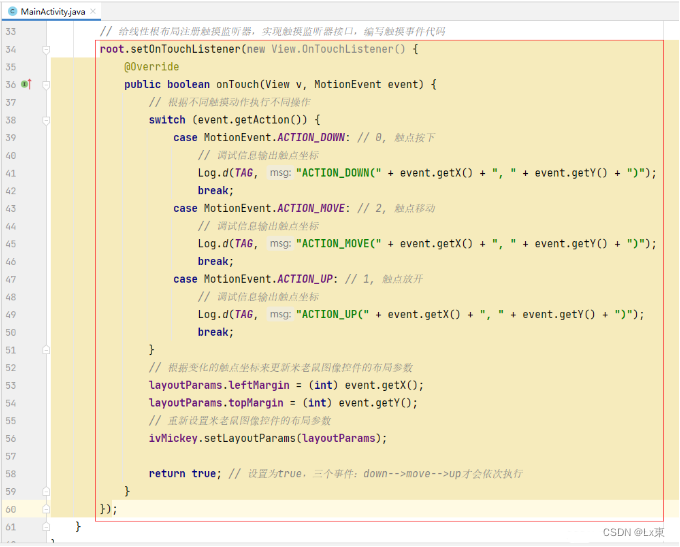Click the ACTION_MOVE constant in the case statement
Screen dimensions: 680x547
311,208
